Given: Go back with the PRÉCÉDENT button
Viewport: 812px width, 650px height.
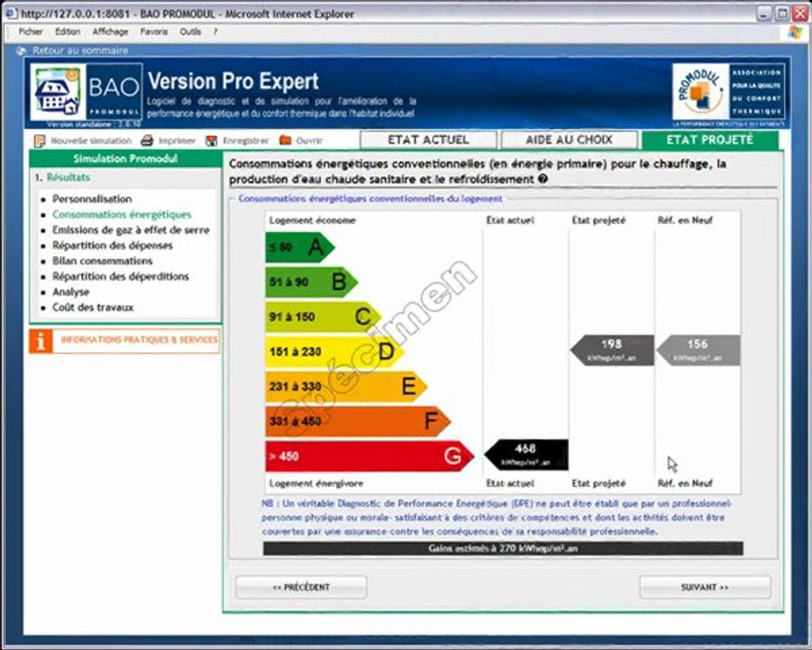Looking at the screenshot, I should pos(301,588).
